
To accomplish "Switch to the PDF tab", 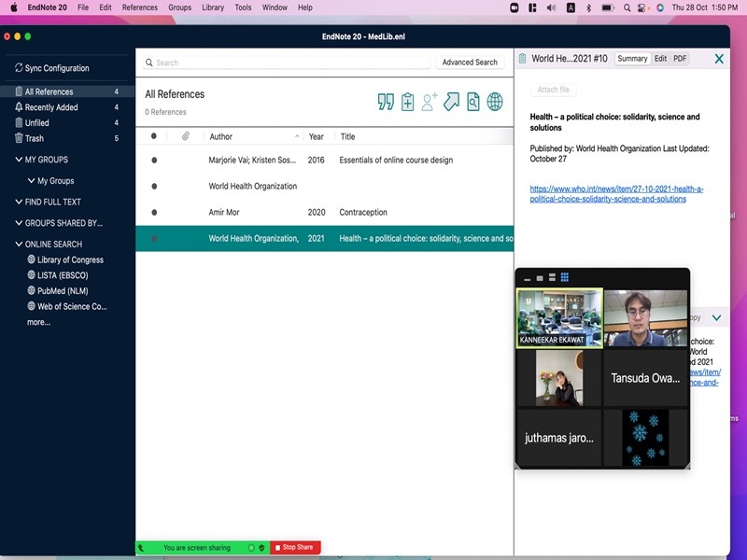I will (x=680, y=59).
